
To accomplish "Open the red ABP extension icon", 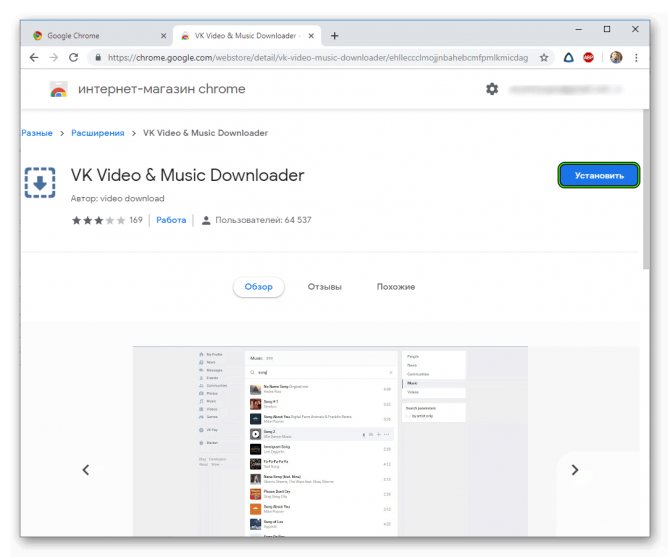I will coord(588,58).
